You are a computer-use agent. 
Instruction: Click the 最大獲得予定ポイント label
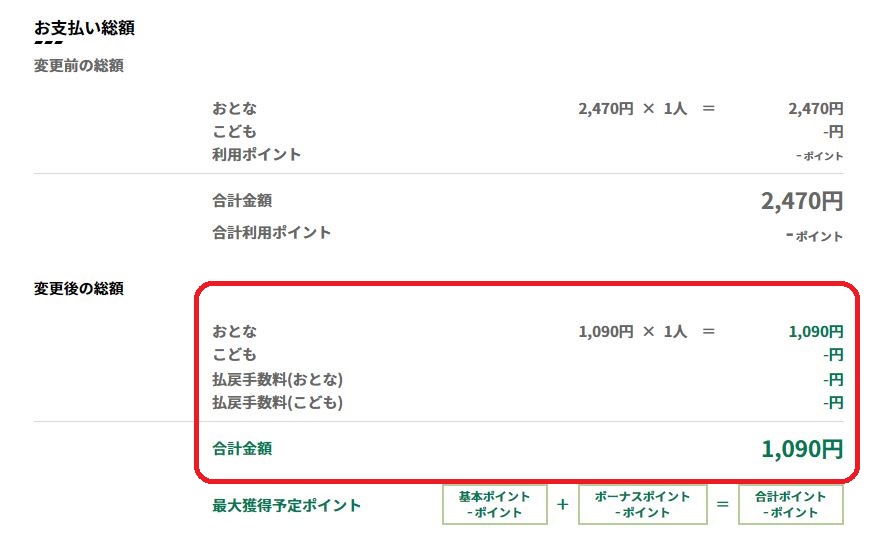(287, 506)
